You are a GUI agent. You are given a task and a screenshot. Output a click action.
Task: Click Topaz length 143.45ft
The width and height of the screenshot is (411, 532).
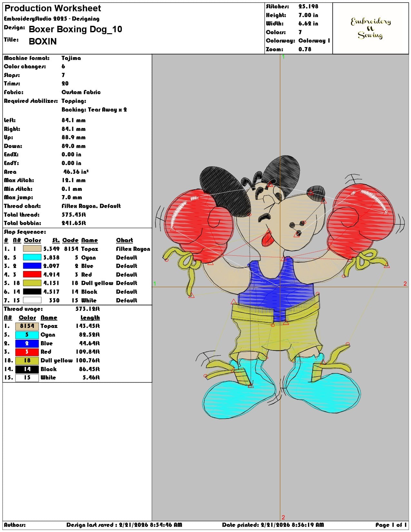click(88, 326)
